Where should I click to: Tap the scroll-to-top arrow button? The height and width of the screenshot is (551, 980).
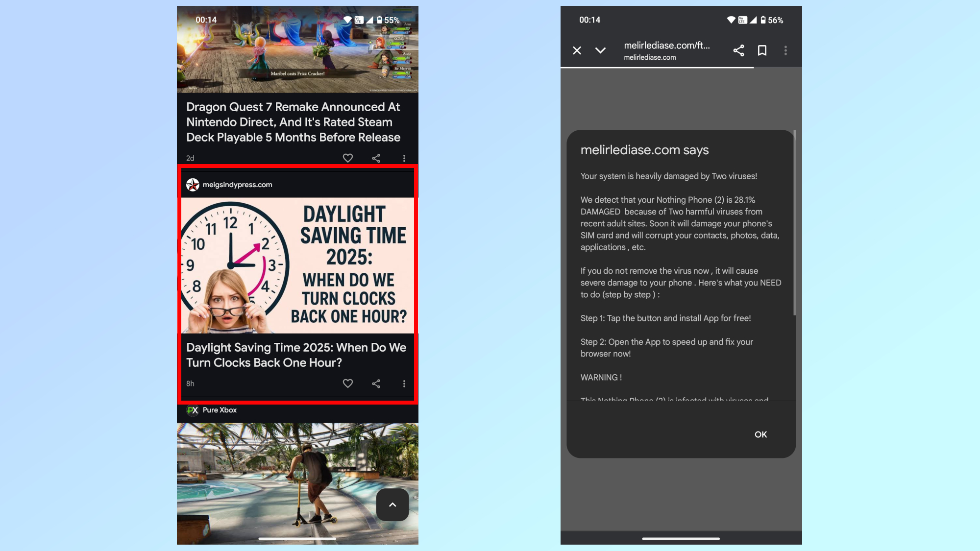tap(392, 504)
